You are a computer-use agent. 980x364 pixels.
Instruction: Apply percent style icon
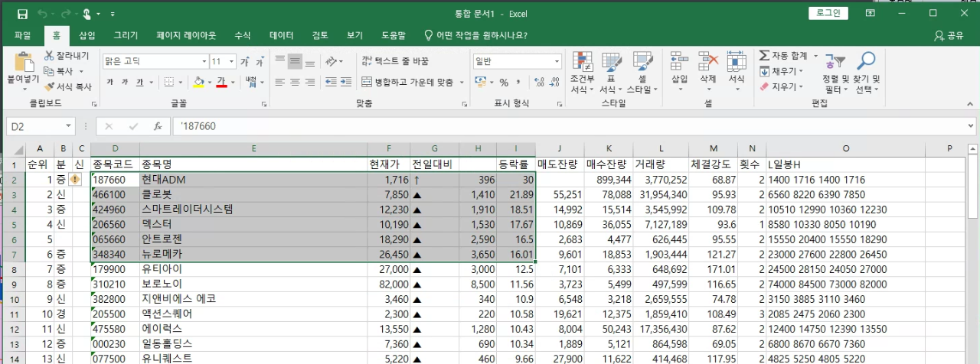504,82
